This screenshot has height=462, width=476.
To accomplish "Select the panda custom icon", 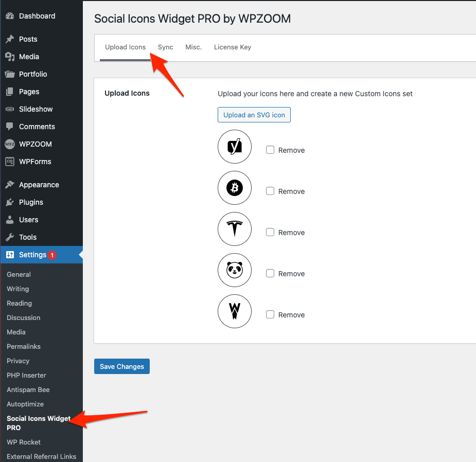I will point(235,270).
